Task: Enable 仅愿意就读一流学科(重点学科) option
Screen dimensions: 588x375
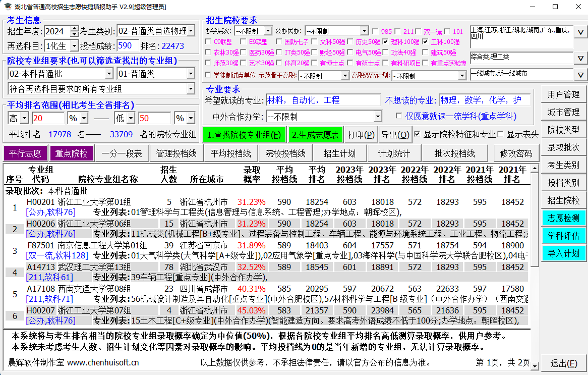Action: point(399,116)
